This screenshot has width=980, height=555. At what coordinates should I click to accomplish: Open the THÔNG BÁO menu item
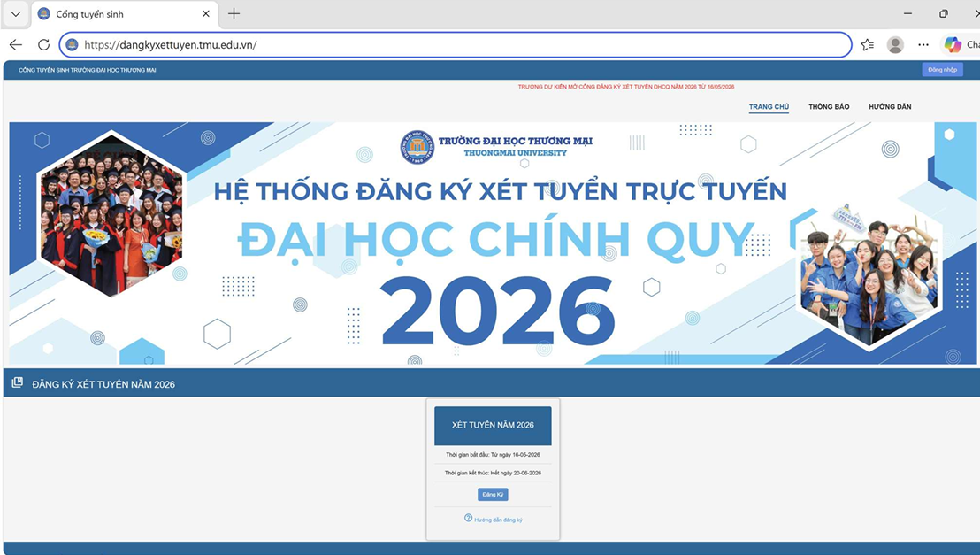click(829, 107)
